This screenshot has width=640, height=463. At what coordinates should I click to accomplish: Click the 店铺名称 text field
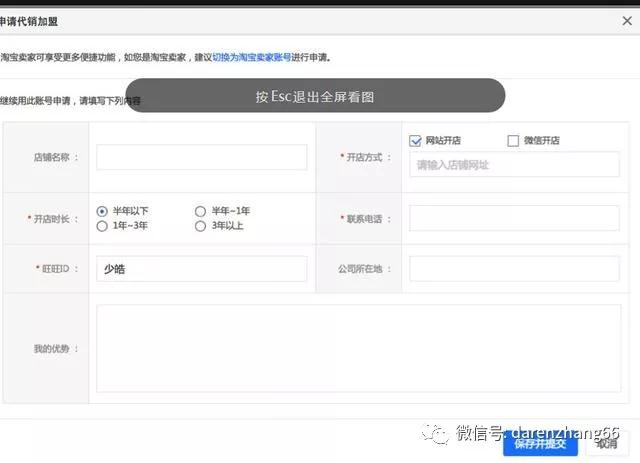tap(201, 158)
